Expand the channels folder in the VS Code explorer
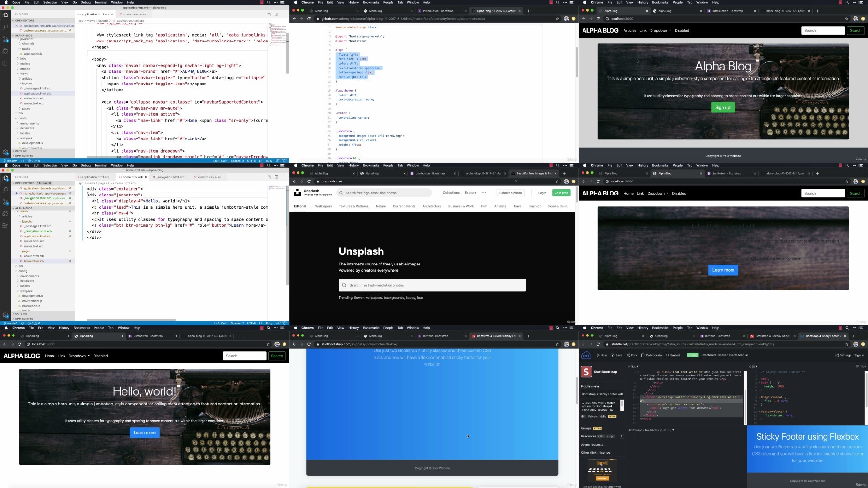The image size is (868, 488). point(28,43)
